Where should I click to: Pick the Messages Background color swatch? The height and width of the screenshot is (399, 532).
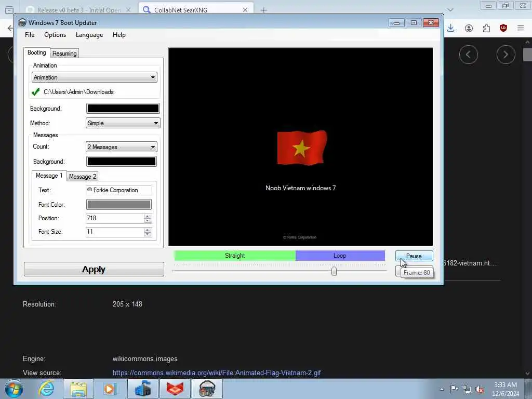(122, 162)
